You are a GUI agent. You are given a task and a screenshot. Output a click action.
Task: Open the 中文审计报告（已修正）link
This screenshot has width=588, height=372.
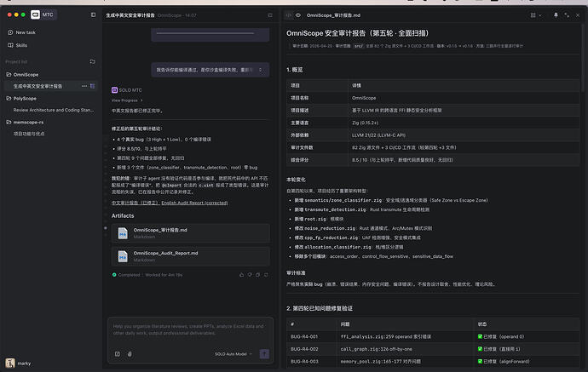[135, 203]
